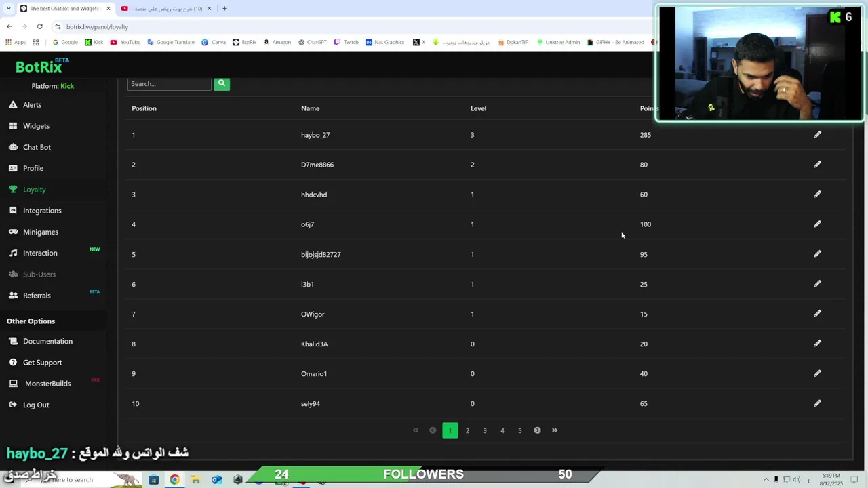Open Widgets in the sidebar
The height and width of the screenshot is (488, 868).
tap(36, 126)
